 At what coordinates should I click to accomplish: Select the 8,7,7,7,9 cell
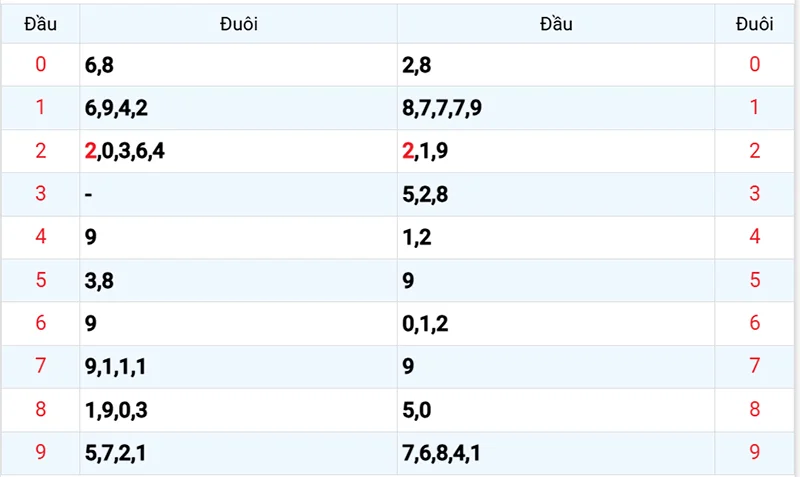(x=443, y=108)
